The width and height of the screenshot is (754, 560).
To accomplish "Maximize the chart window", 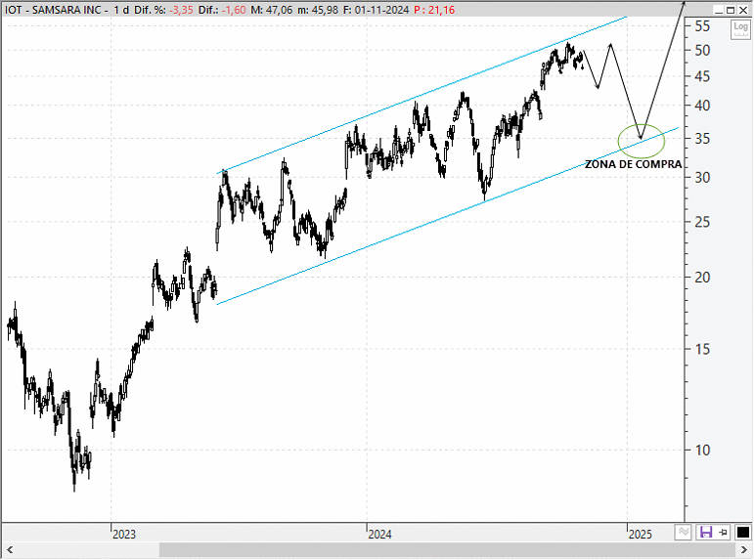I will [731, 10].
